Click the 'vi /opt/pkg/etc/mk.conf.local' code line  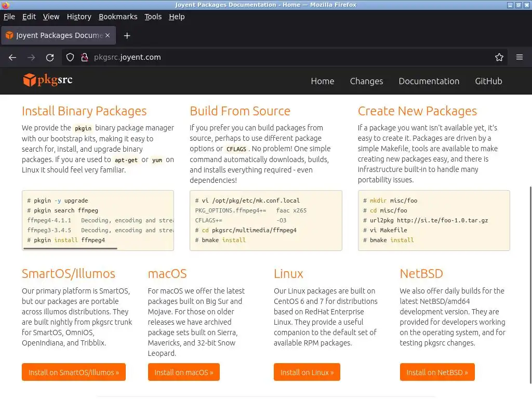click(x=247, y=201)
